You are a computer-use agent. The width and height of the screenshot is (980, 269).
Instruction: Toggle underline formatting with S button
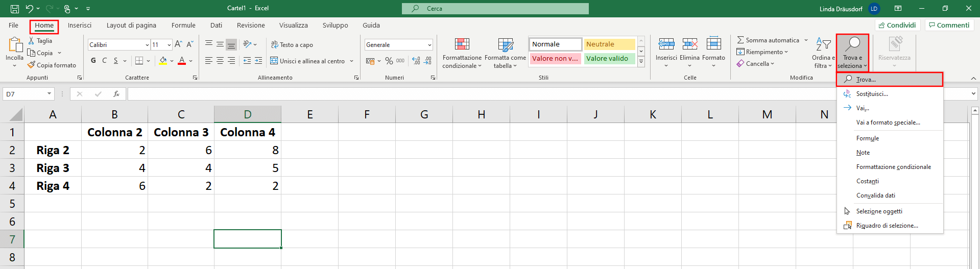116,61
